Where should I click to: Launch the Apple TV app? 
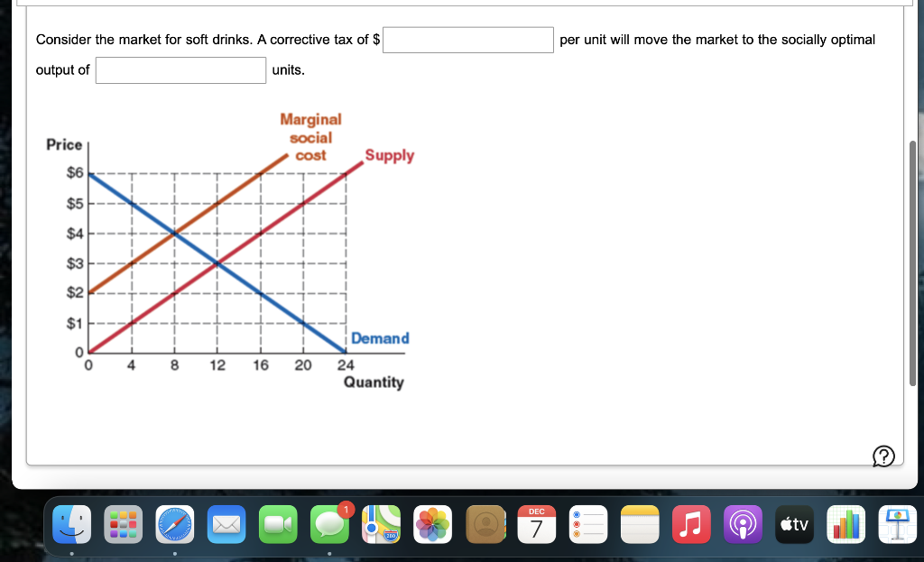[794, 524]
